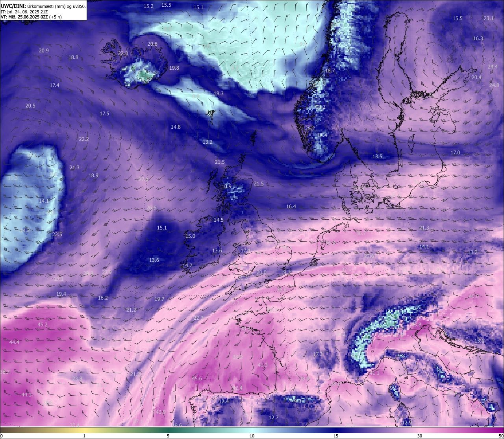Click the 50 tick on the color scale

(501, 436)
